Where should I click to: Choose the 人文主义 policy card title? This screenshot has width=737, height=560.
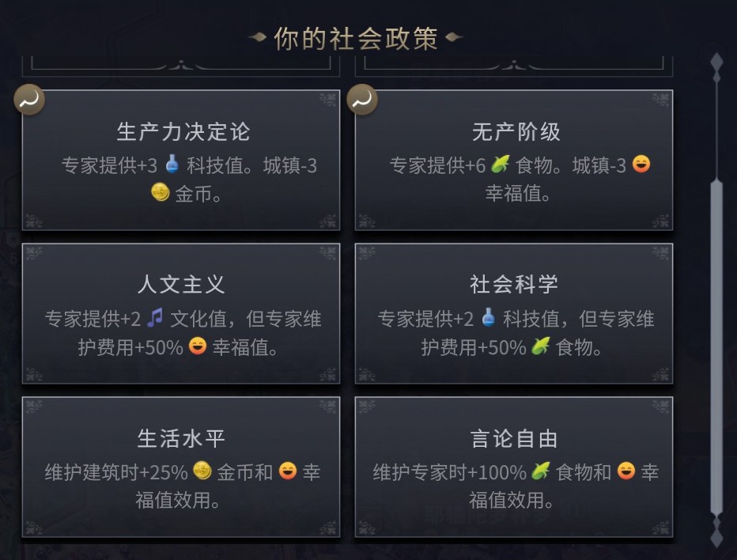click(181, 285)
